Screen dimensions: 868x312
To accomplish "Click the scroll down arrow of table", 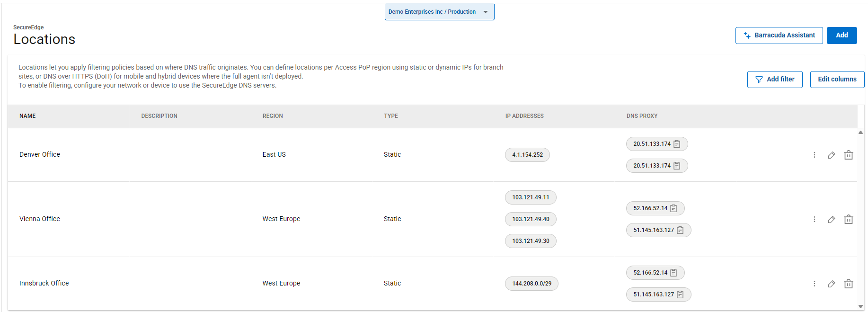I will (860, 306).
